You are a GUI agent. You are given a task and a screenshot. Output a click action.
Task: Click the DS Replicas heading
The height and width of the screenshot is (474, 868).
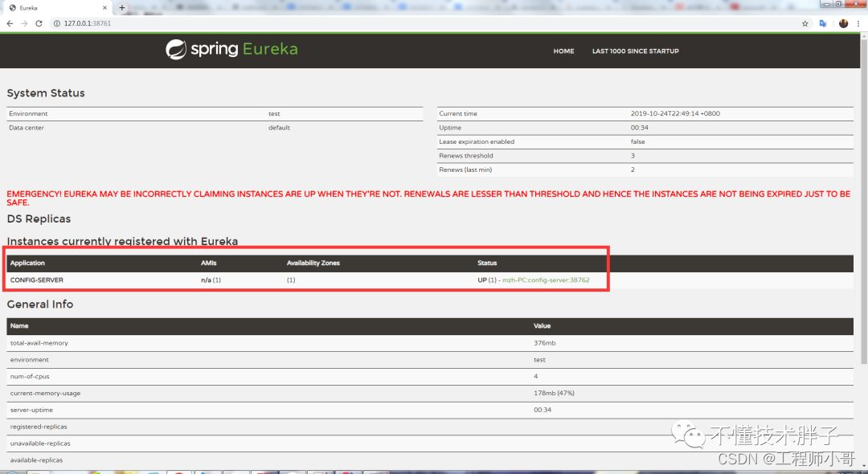[x=39, y=219]
